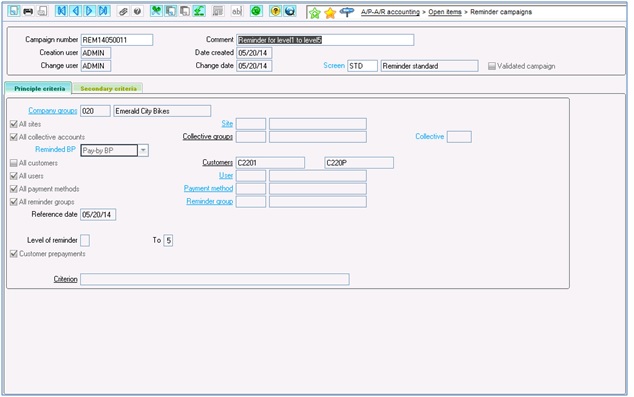Click the Company groups link label
The height and width of the screenshot is (397, 634).
click(x=53, y=111)
